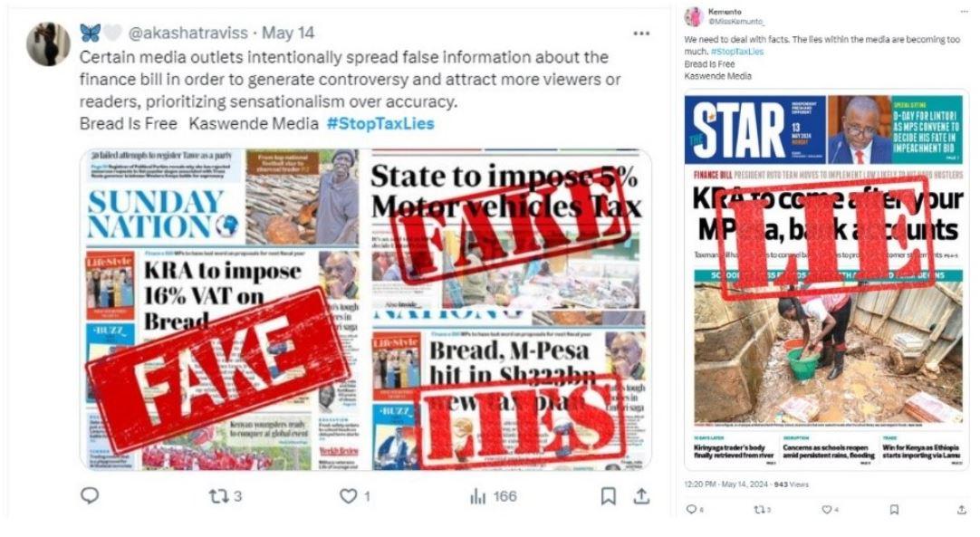
Task: Open reply on the @akashatraviss tweet
Action: (x=90, y=495)
